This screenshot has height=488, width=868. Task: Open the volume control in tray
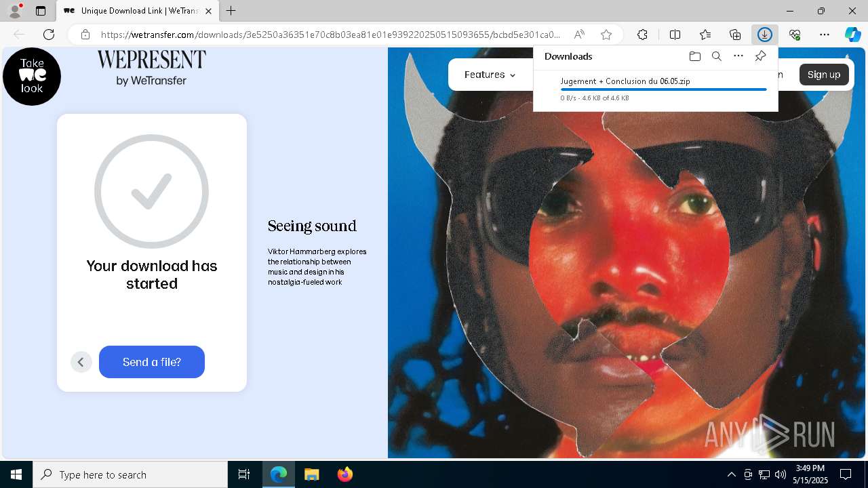click(781, 474)
